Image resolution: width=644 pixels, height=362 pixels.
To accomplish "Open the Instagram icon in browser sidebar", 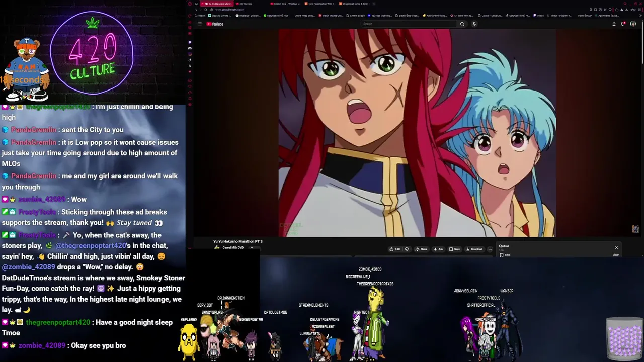I will click(x=190, y=54).
